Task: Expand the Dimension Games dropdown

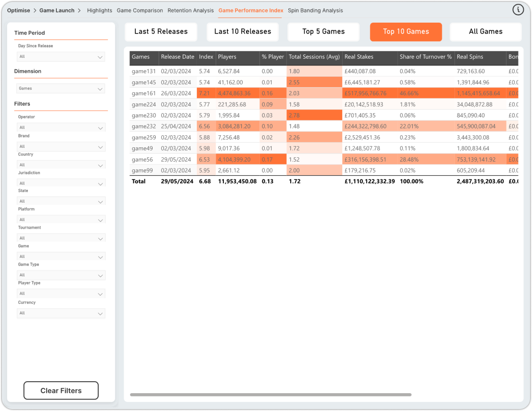Action: 61,89
